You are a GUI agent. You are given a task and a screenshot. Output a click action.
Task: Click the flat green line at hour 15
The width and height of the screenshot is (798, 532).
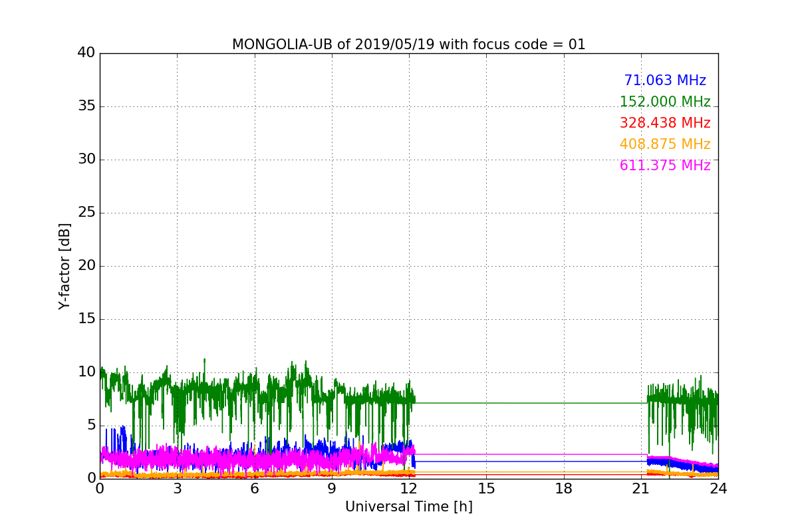486,403
